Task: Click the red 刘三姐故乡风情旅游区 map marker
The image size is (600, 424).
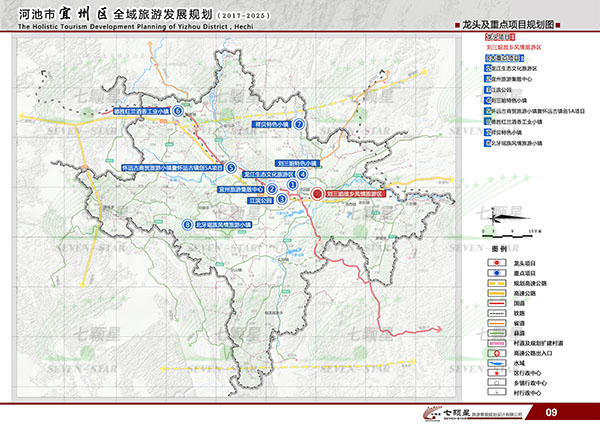Action: tap(316, 195)
